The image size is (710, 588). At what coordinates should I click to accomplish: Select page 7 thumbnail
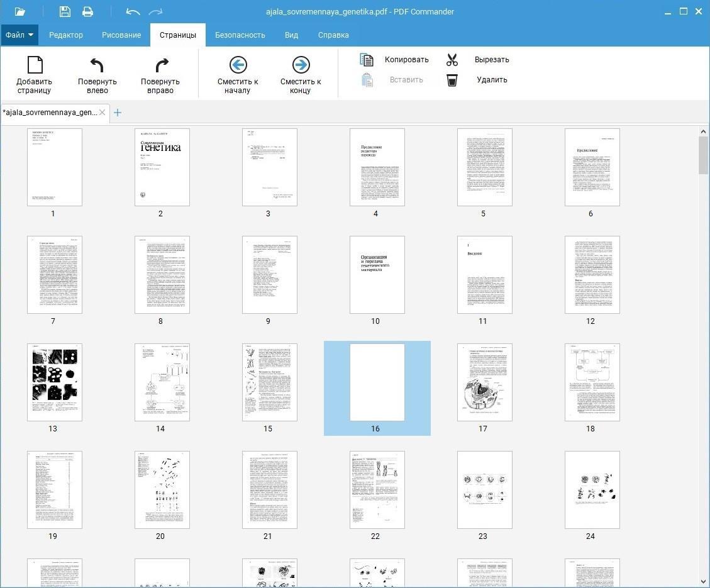coord(54,275)
